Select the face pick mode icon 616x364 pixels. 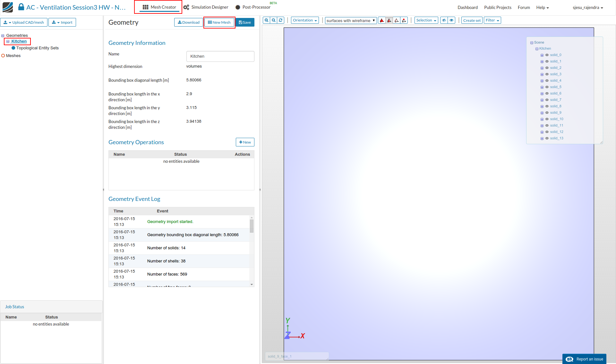(389, 21)
